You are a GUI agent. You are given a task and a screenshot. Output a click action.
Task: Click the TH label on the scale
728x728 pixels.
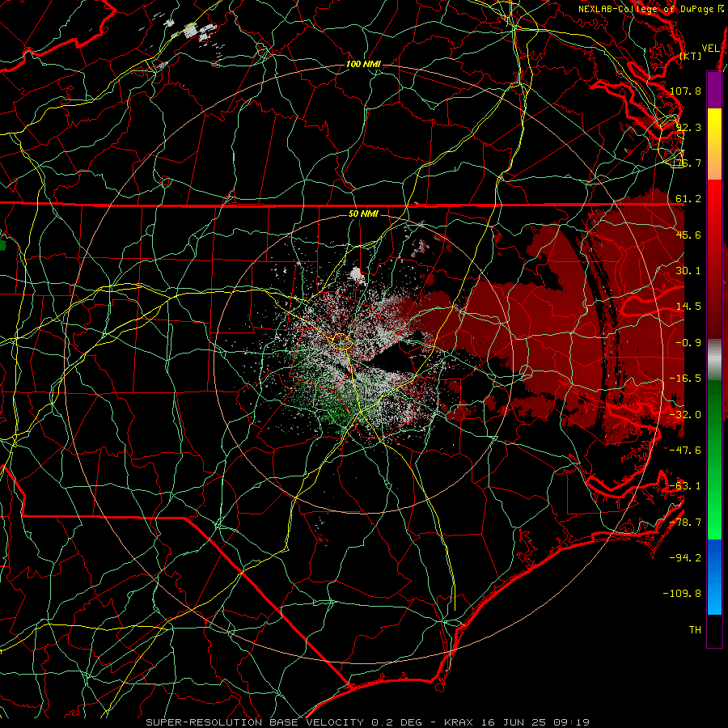coord(695,630)
